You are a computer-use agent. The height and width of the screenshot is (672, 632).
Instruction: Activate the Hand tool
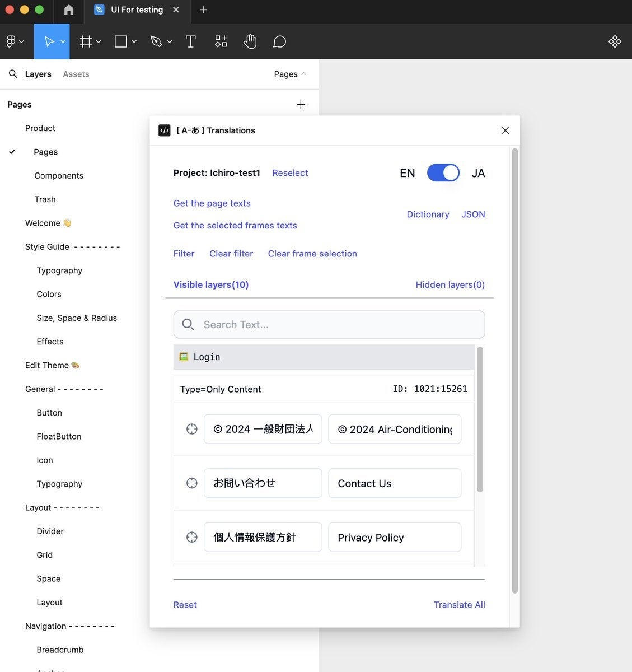pyautogui.click(x=250, y=41)
